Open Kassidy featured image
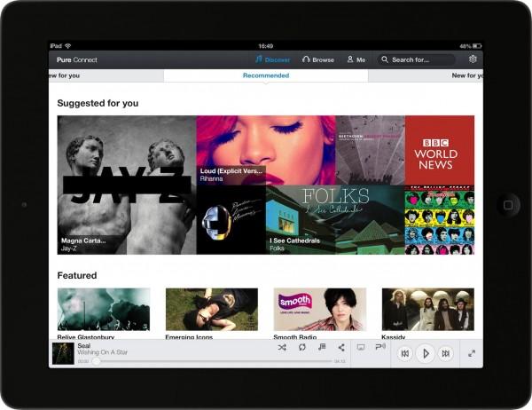The height and width of the screenshot is (410, 532). 428,310
